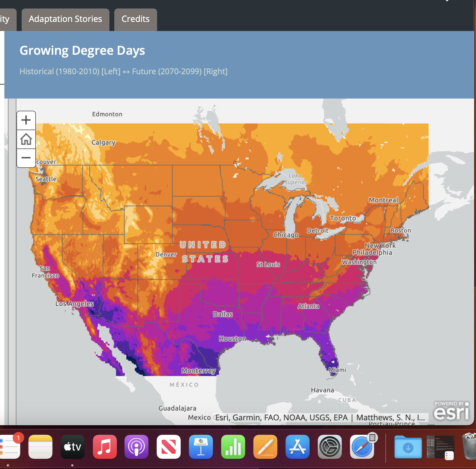
Task: Click the San Francisco map label
Action: (45, 272)
